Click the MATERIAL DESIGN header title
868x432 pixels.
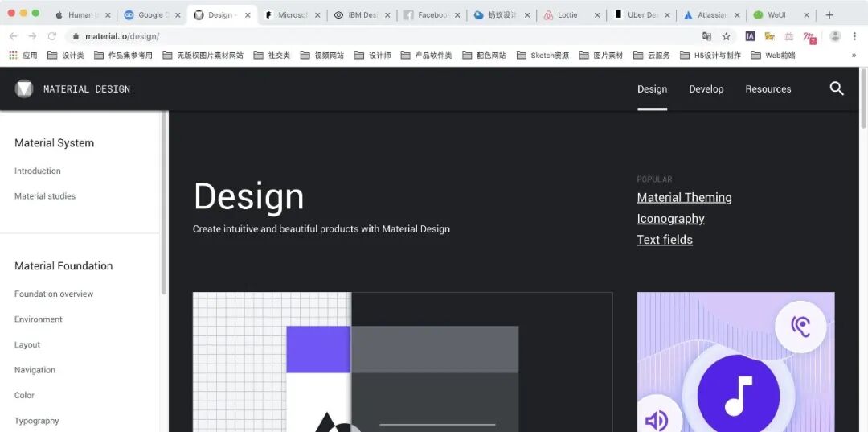[x=87, y=89]
